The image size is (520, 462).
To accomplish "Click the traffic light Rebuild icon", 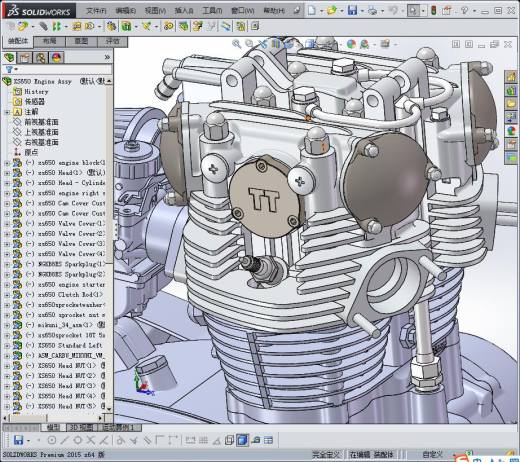I will 434,11.
